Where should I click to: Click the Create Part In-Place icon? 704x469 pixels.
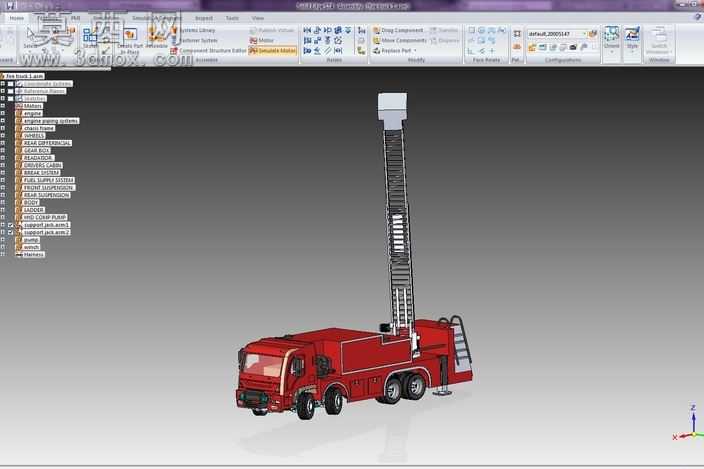click(130, 35)
